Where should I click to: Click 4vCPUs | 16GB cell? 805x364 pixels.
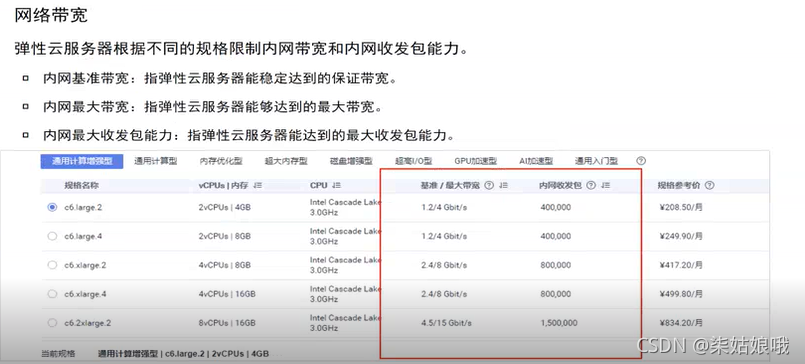[x=227, y=294]
